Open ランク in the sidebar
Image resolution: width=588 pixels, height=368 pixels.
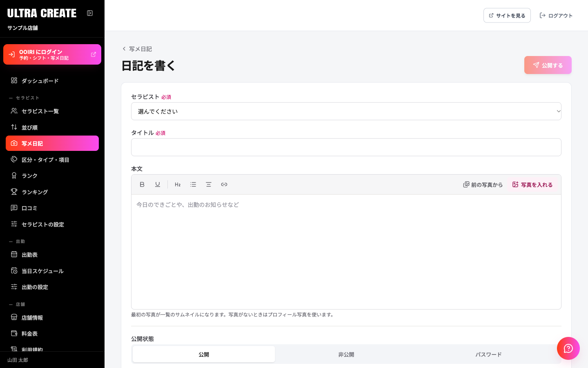(52, 176)
